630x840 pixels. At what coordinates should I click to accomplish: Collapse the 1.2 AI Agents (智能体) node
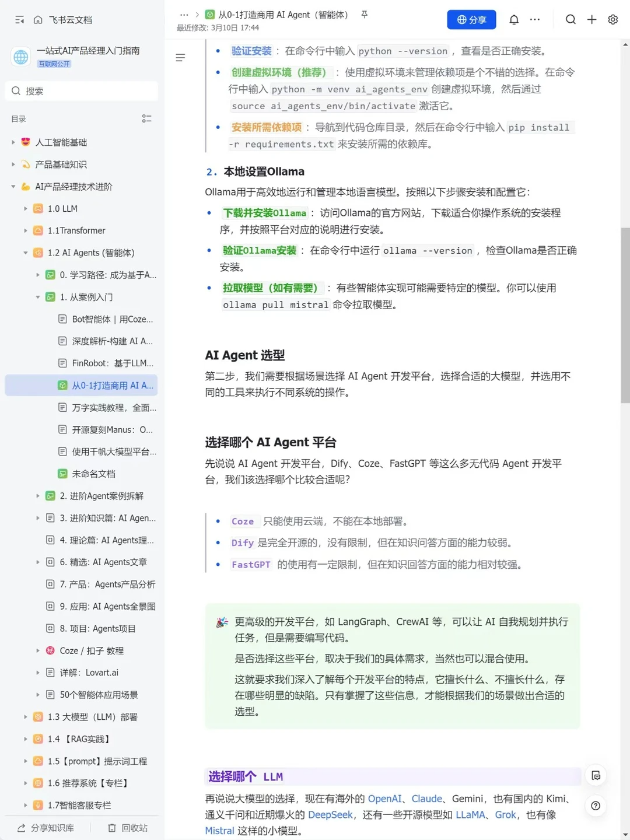pos(26,253)
